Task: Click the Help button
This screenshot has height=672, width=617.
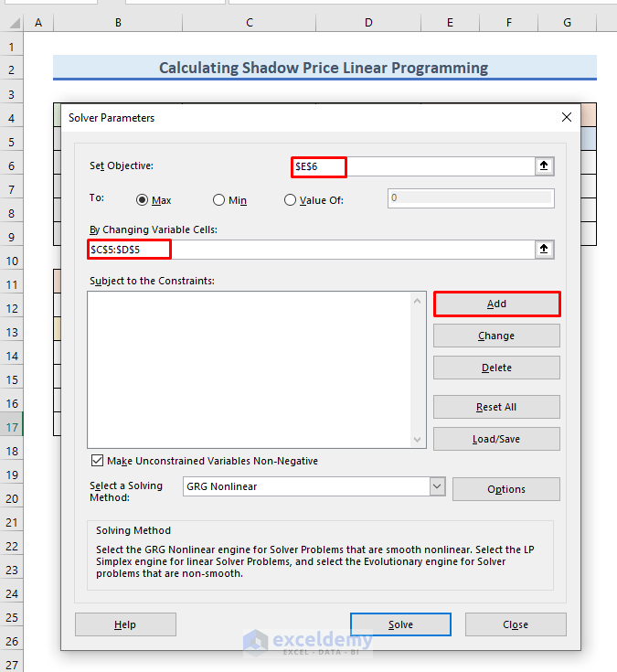Action: 125,624
